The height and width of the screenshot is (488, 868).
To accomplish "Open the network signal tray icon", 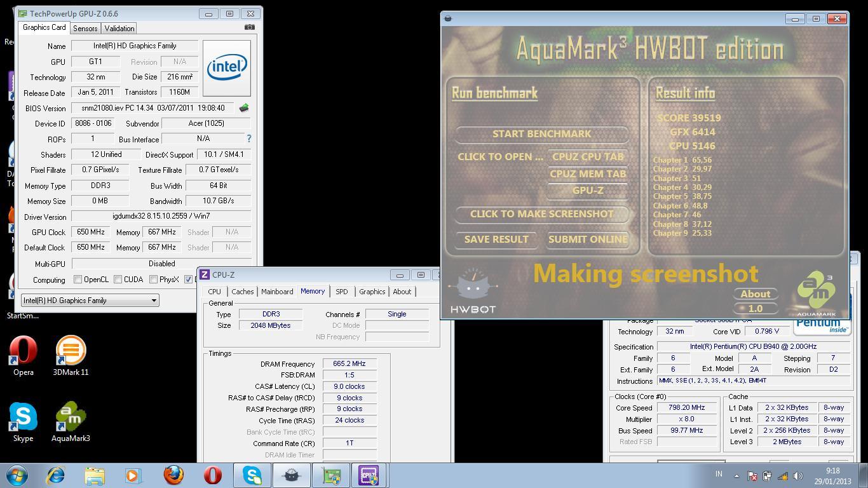I will (783, 476).
